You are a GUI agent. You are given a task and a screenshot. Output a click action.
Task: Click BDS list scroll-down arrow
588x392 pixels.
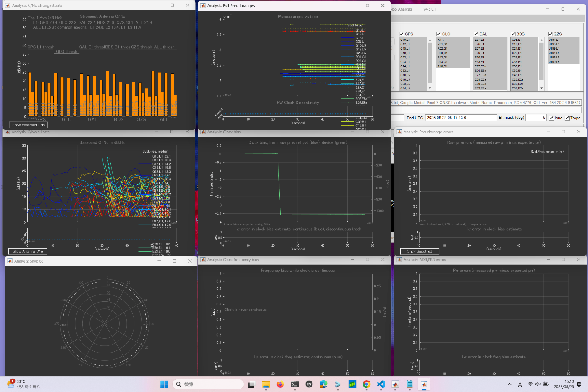coord(541,88)
